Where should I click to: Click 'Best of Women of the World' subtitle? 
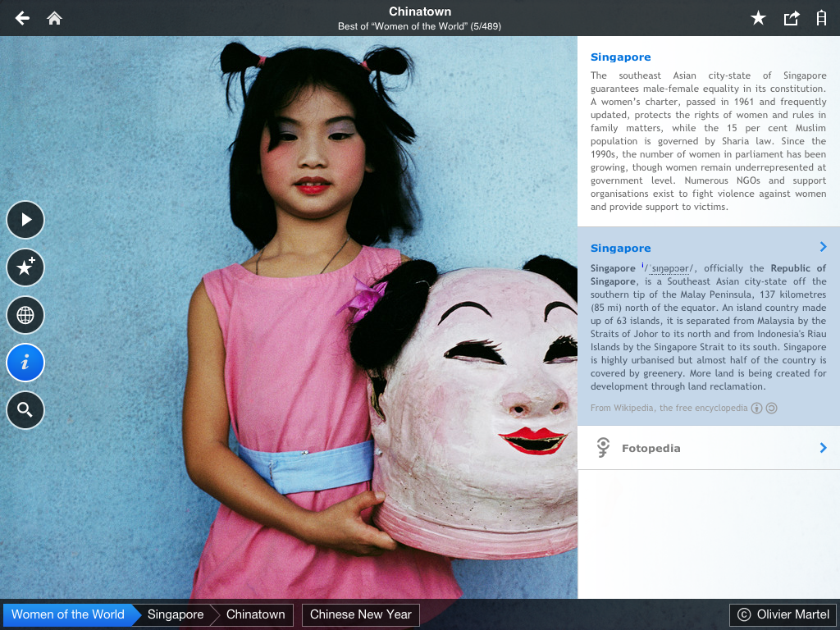[x=419, y=26]
